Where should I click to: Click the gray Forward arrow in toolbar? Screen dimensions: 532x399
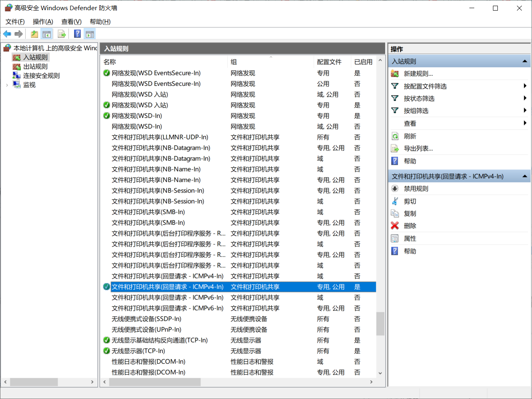[18, 34]
